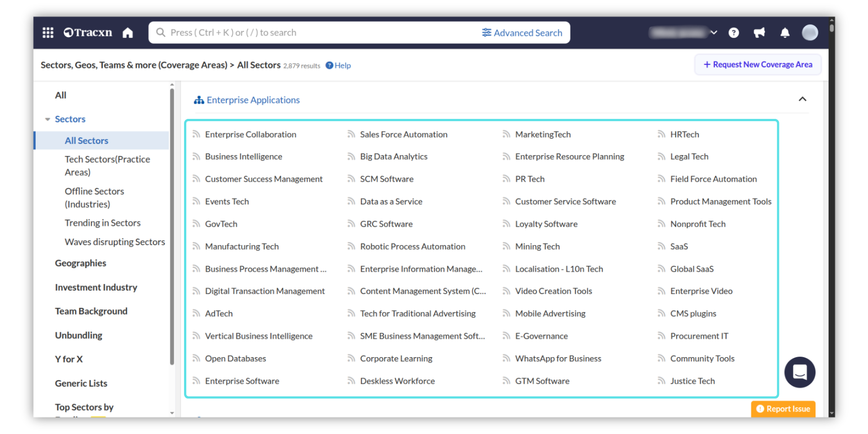
Task: Open the announcements megaphone icon
Action: click(x=759, y=33)
